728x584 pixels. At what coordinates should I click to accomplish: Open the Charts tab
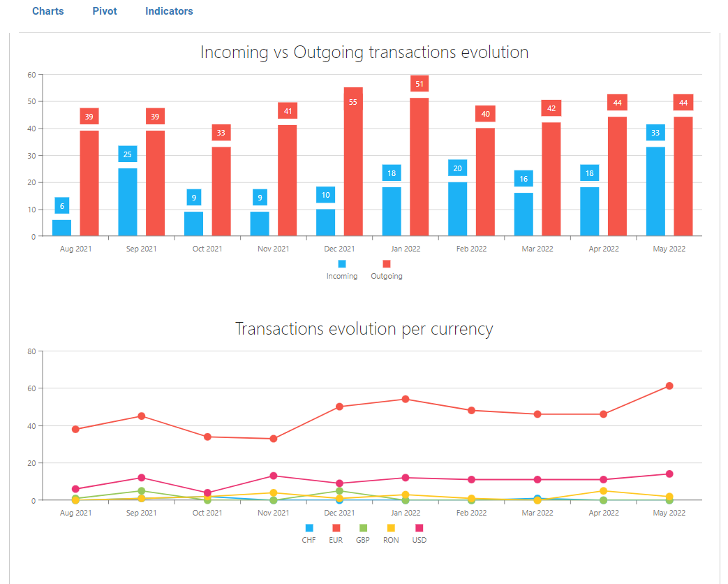coord(48,11)
